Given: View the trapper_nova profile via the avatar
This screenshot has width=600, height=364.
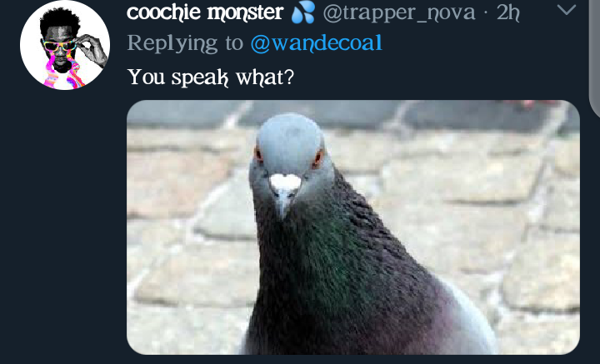Looking at the screenshot, I should 65,45.
